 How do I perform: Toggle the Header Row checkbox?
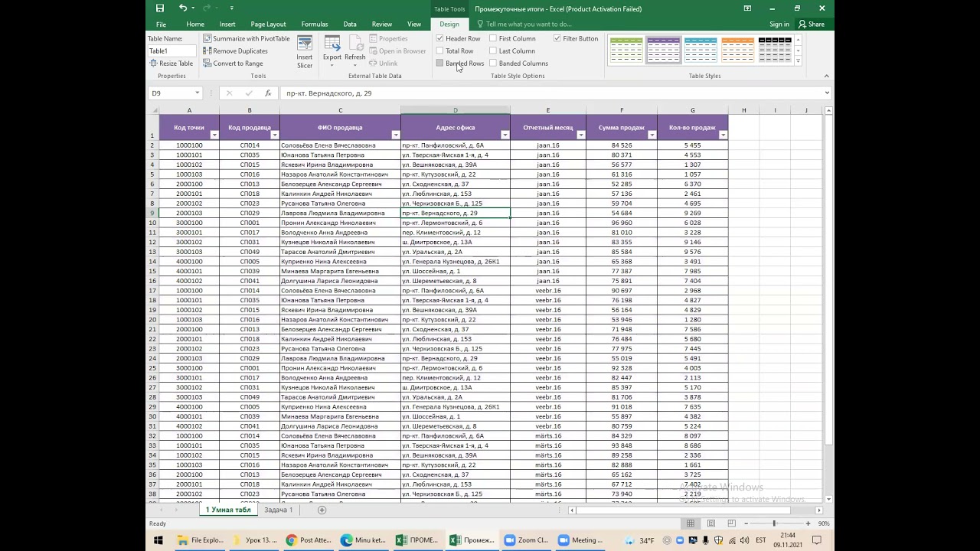439,38
